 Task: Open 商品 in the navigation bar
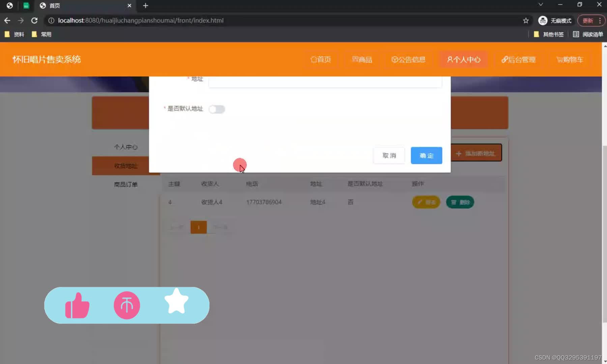pos(362,60)
